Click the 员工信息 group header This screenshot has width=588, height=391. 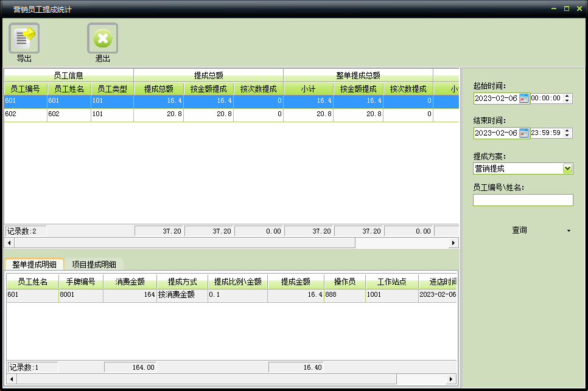69,75
